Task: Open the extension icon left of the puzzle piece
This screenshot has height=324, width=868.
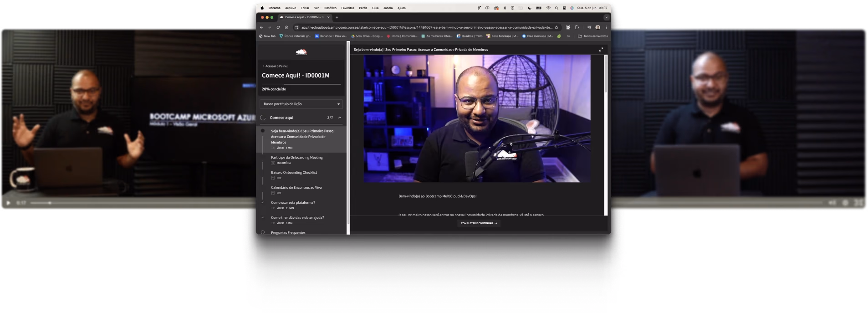Action: click(x=568, y=27)
